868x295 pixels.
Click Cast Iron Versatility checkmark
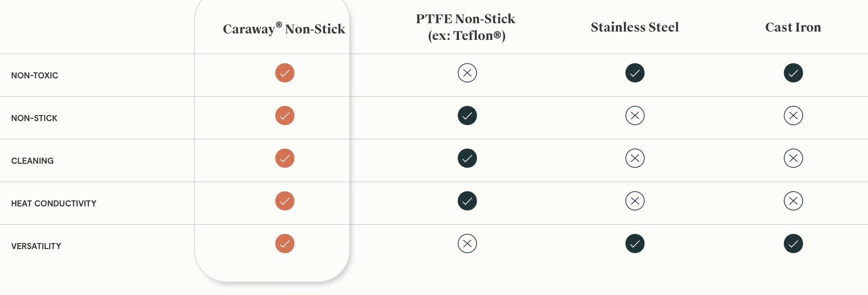pyautogui.click(x=793, y=244)
